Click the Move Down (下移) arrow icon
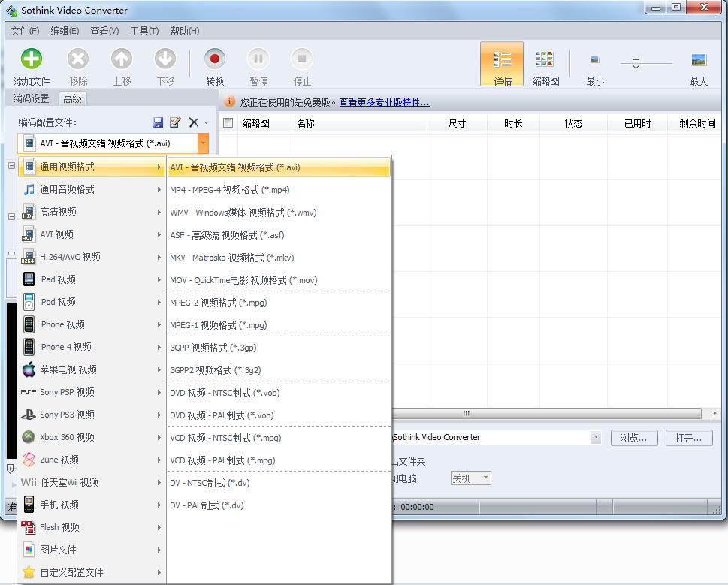The image size is (728, 585). [x=165, y=59]
